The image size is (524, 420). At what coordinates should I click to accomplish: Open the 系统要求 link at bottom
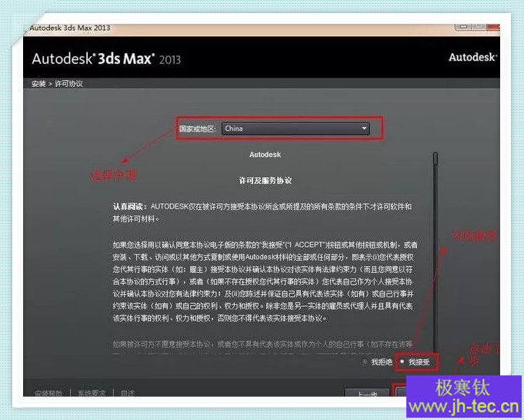[92, 393]
